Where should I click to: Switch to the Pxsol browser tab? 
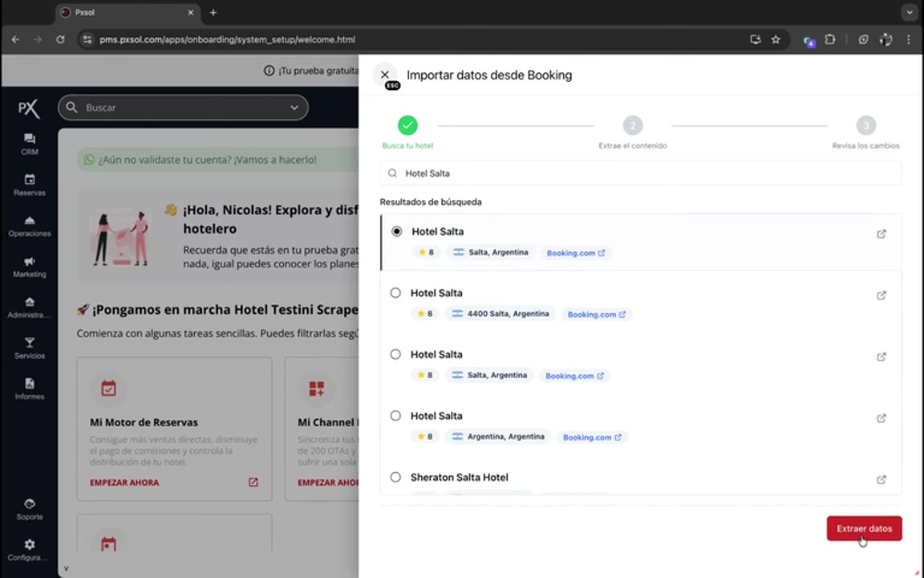pyautogui.click(x=120, y=13)
